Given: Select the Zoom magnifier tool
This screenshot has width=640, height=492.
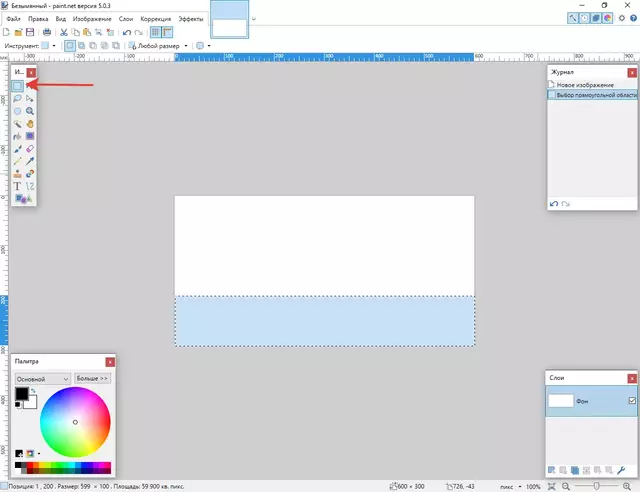Looking at the screenshot, I should click(x=31, y=111).
